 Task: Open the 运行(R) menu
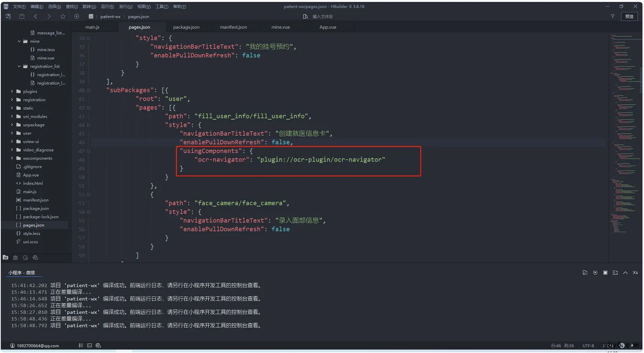point(107,6)
